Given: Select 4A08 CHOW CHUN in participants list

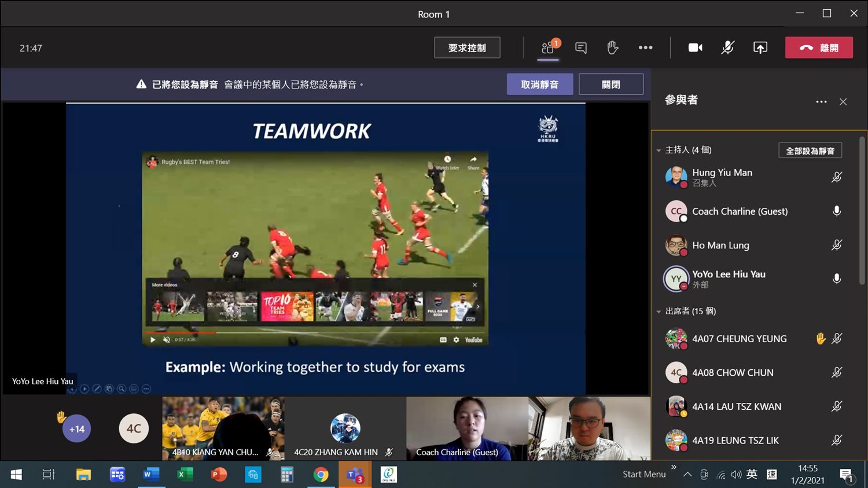Looking at the screenshot, I should (x=754, y=372).
